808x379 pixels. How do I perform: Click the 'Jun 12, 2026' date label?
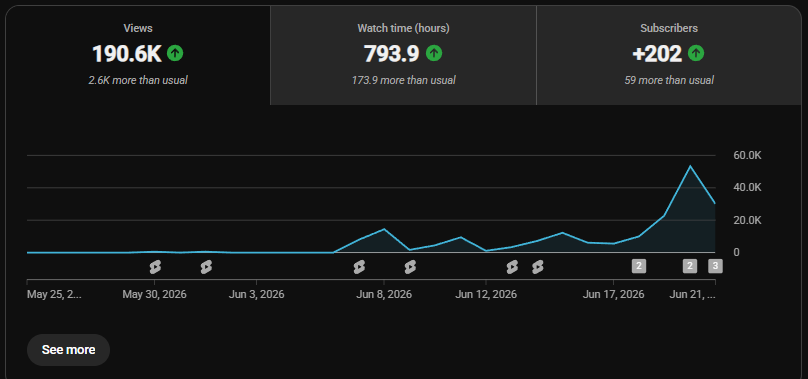pos(486,294)
